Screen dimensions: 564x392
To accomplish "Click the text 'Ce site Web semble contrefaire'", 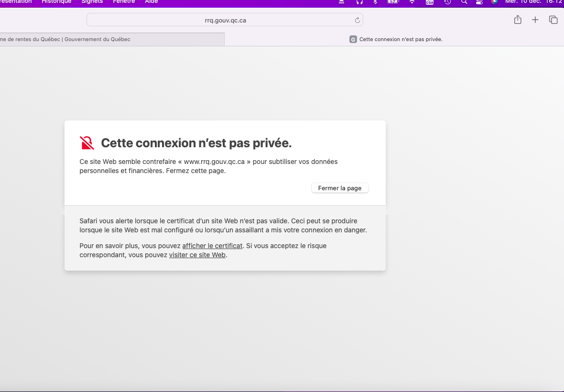I will tap(128, 162).
